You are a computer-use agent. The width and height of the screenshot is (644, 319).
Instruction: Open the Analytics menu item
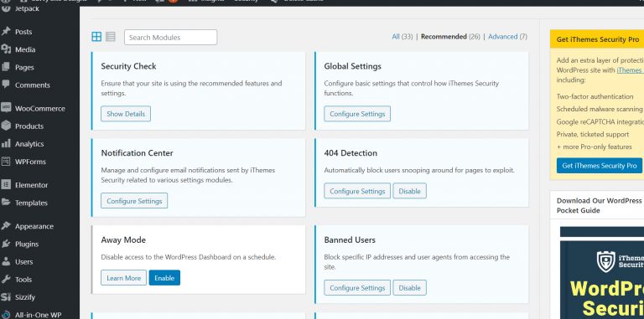coord(29,144)
